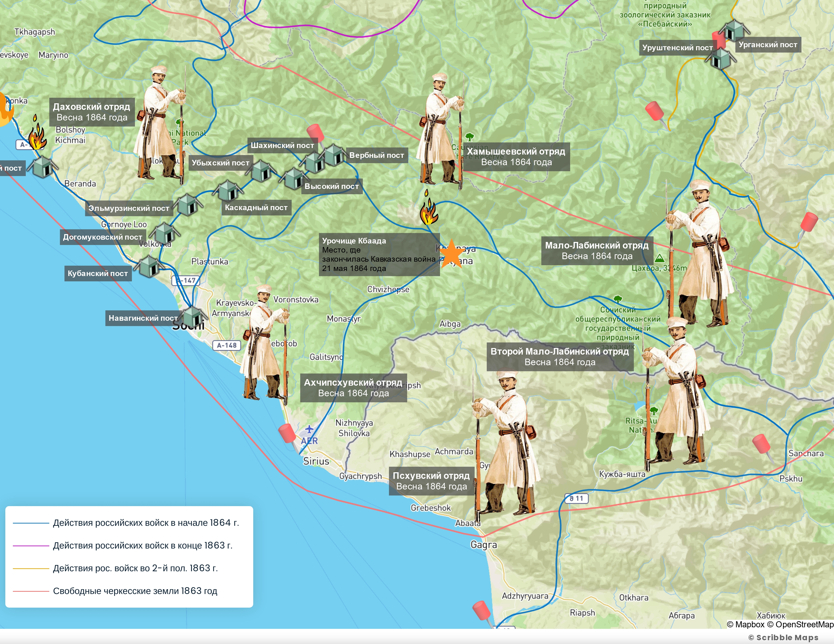The width and height of the screenshot is (834, 644).
Task: Click the A-147 road shield
Action: (186, 280)
